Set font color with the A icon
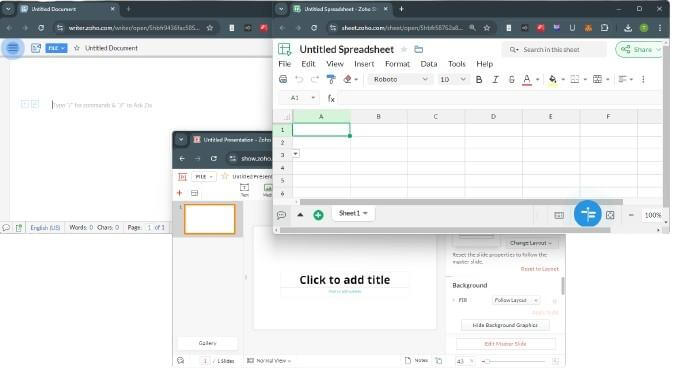Viewport: 675px width, 369px height. 526,80
